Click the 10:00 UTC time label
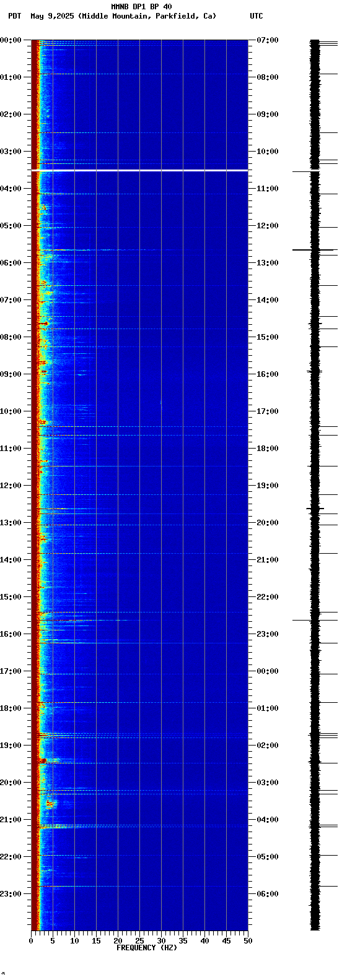342x980 pixels. point(268,152)
